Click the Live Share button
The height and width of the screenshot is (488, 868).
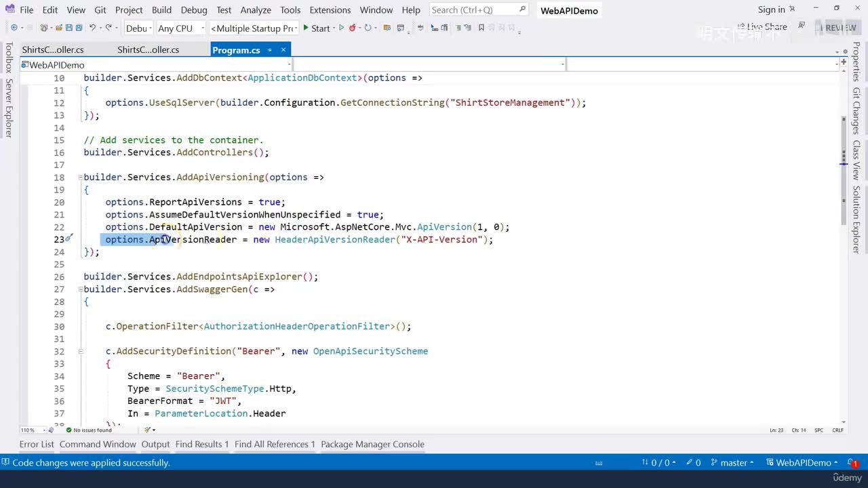762,26
